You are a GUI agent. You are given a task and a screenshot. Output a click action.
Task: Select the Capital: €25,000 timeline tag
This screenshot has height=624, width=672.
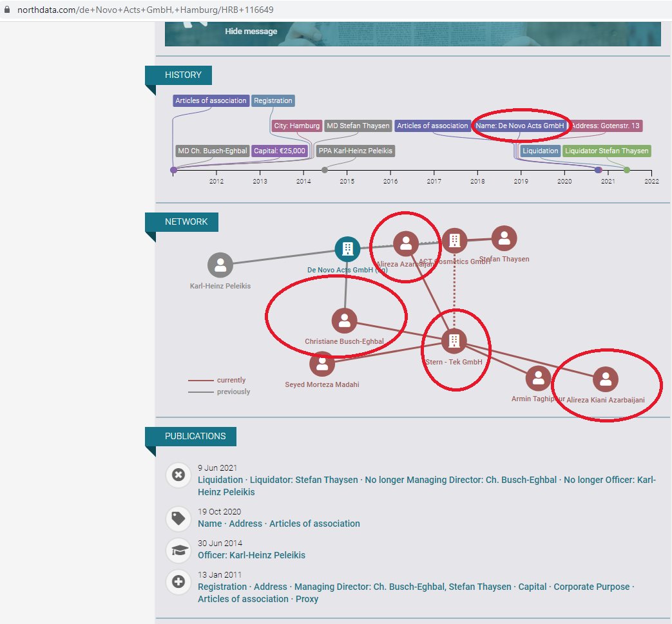[x=280, y=151]
